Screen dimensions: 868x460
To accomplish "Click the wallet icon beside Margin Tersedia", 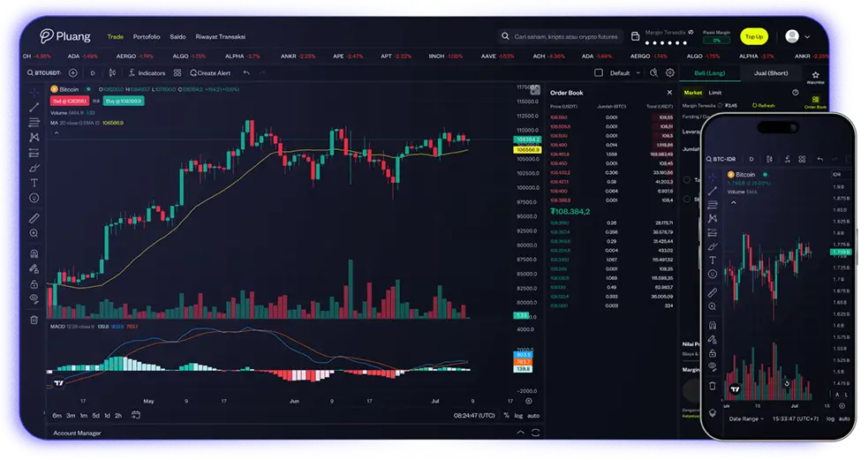I will tap(636, 36).
